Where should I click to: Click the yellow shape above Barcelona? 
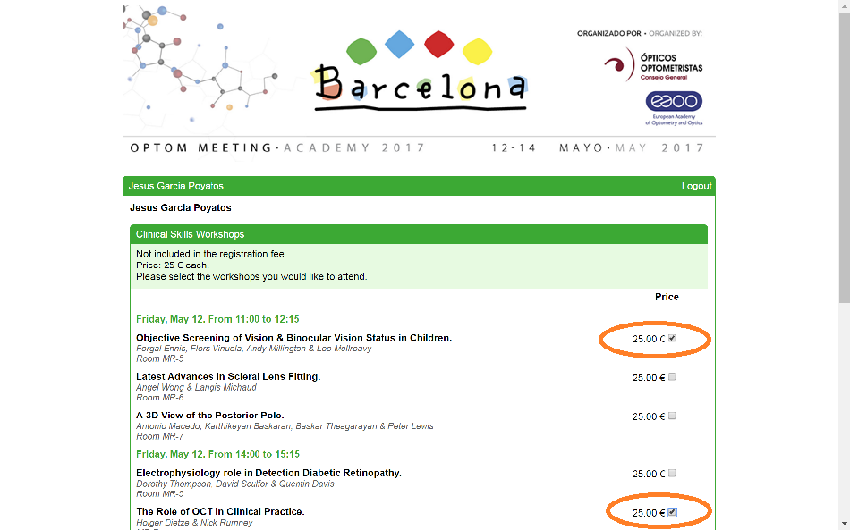coord(478,51)
